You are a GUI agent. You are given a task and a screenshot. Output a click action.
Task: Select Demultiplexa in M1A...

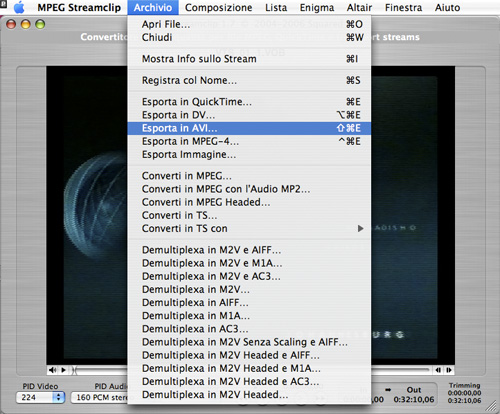(x=249, y=316)
